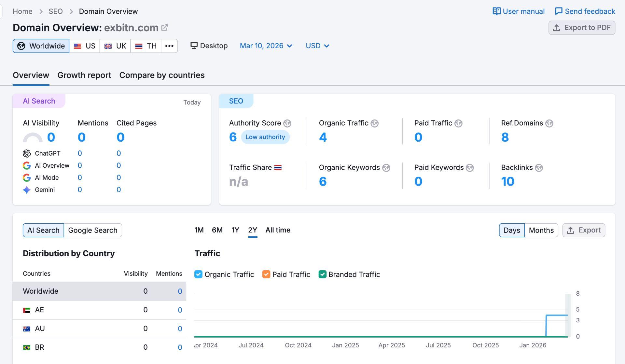Open Organic Traffic value 4
Screen dimensions: 625x364
click(323, 137)
